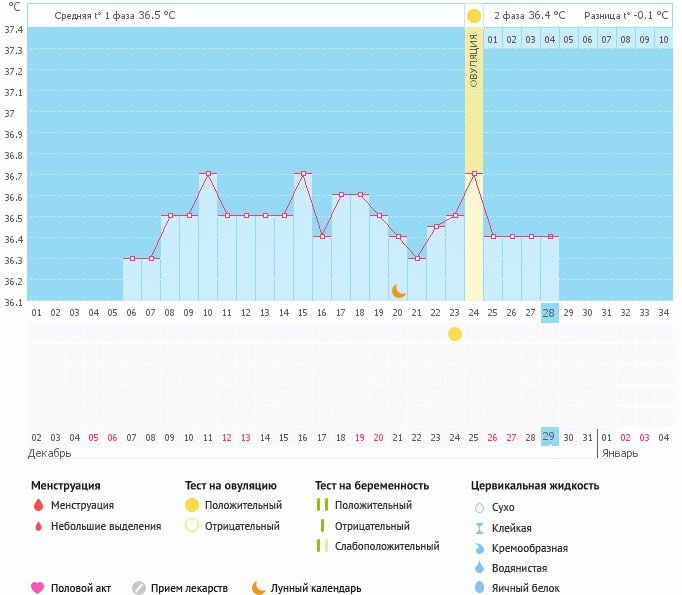Click the Яичный белок drop icon
This screenshot has height=595, width=682.
pos(479,588)
